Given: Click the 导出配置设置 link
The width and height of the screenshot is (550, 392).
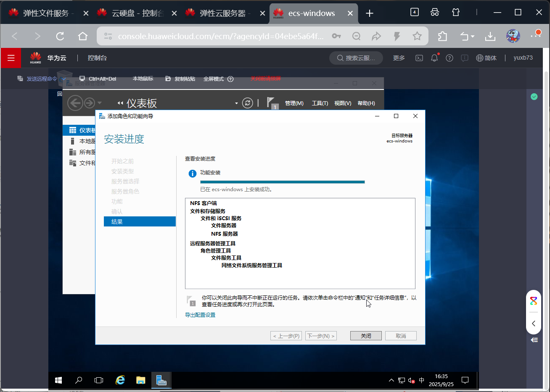Looking at the screenshot, I should (x=200, y=315).
